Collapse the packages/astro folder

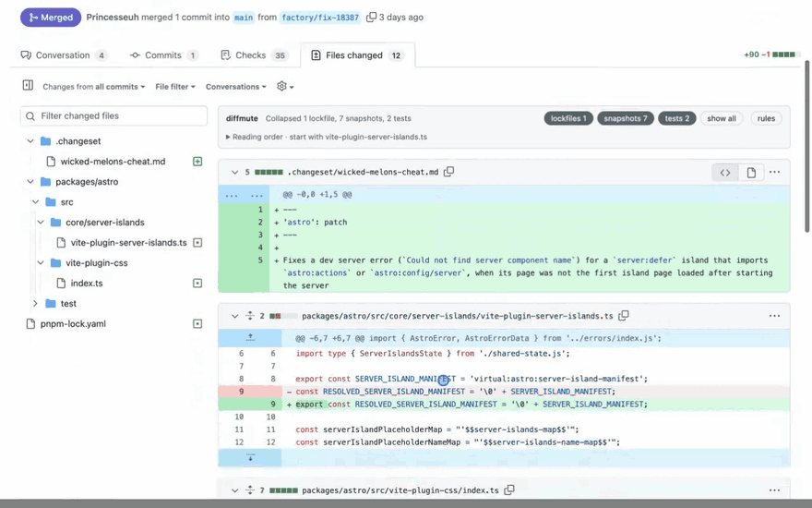pyautogui.click(x=30, y=181)
